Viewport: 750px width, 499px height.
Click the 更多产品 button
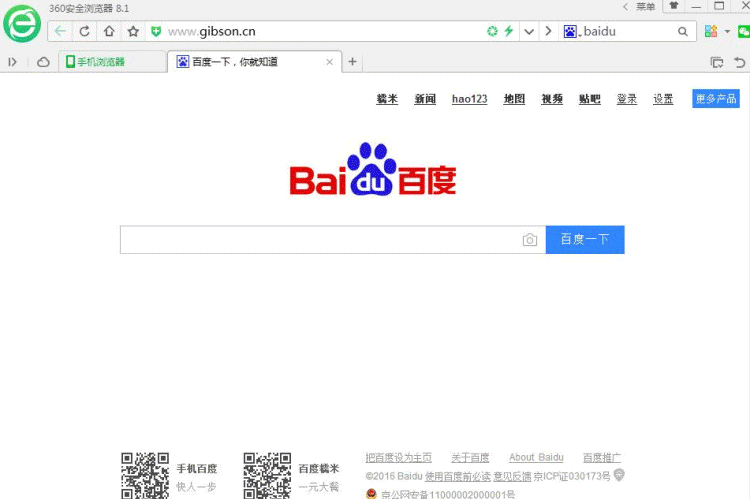(x=716, y=99)
